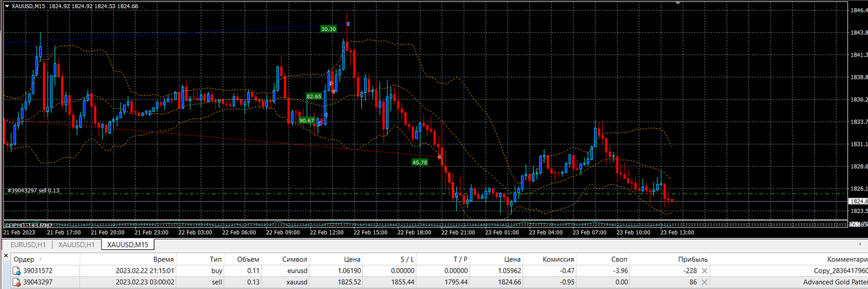Image resolution: width=868 pixels, height=289 pixels.
Task: Click the open time 2023.02.23 03:00:02
Action: (146, 282)
